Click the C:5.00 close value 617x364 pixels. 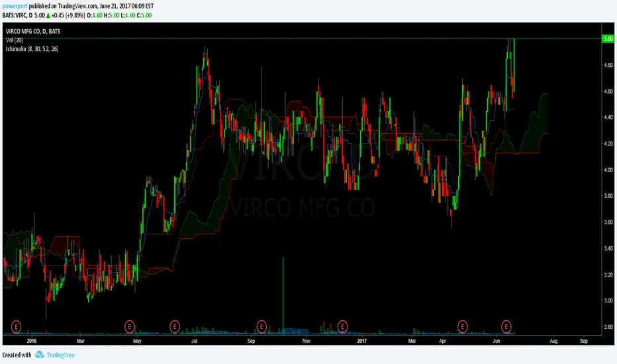tap(144, 15)
